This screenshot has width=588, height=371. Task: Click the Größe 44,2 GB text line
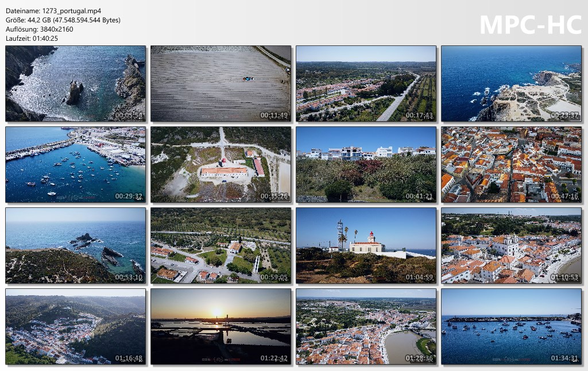point(63,20)
